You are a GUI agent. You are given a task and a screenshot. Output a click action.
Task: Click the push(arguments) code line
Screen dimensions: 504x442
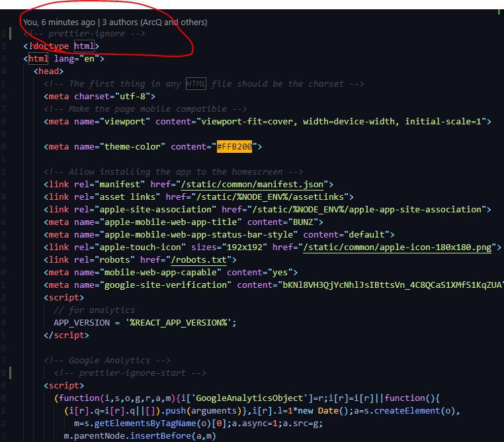(262, 411)
